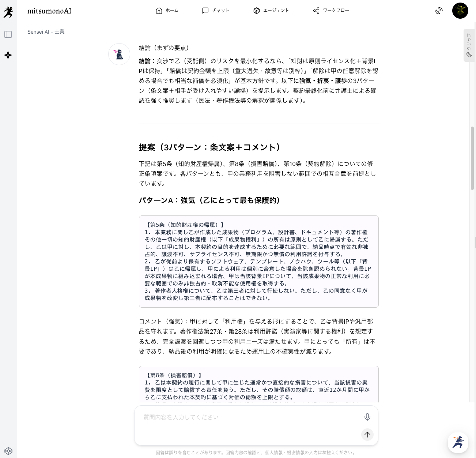Open the チャット (Chat) tab
Image resolution: width=476 pixels, height=458 pixels.
(216, 11)
